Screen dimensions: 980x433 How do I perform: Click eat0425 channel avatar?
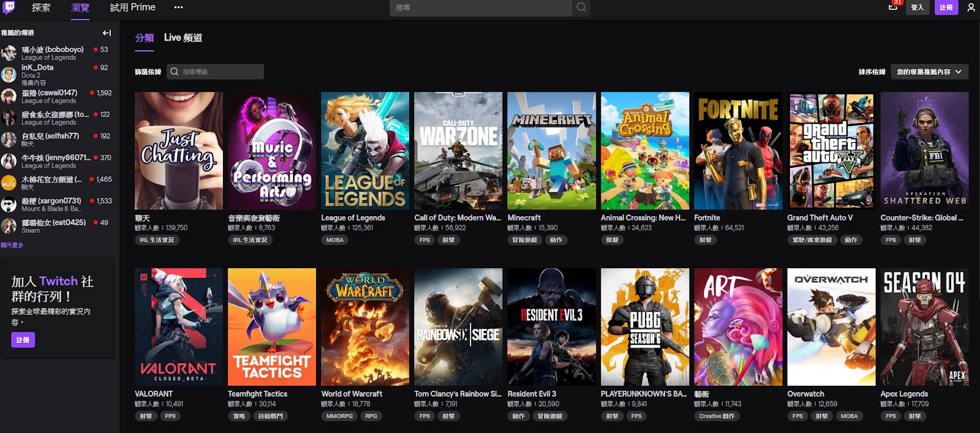(x=9, y=226)
